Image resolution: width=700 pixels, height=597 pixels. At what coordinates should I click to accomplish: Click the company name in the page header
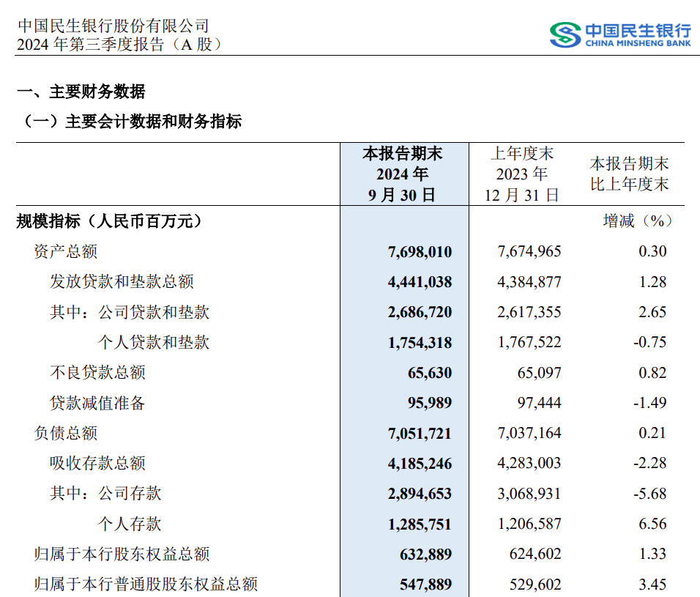(x=113, y=27)
